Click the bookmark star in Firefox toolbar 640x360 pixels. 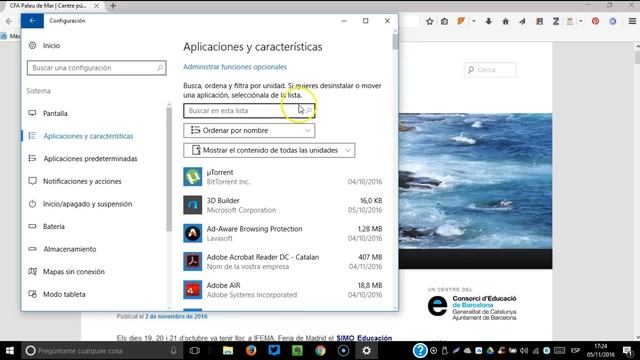coord(429,21)
